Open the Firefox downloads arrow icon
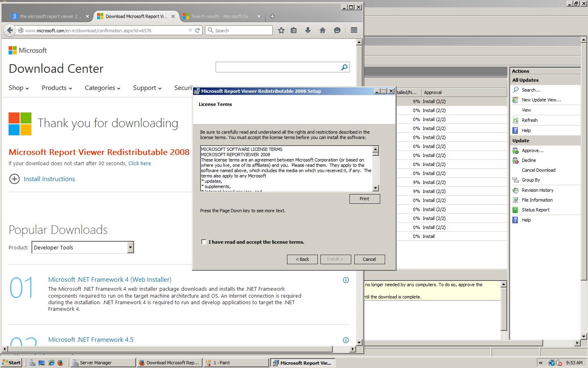The width and height of the screenshot is (588, 368). point(308,30)
